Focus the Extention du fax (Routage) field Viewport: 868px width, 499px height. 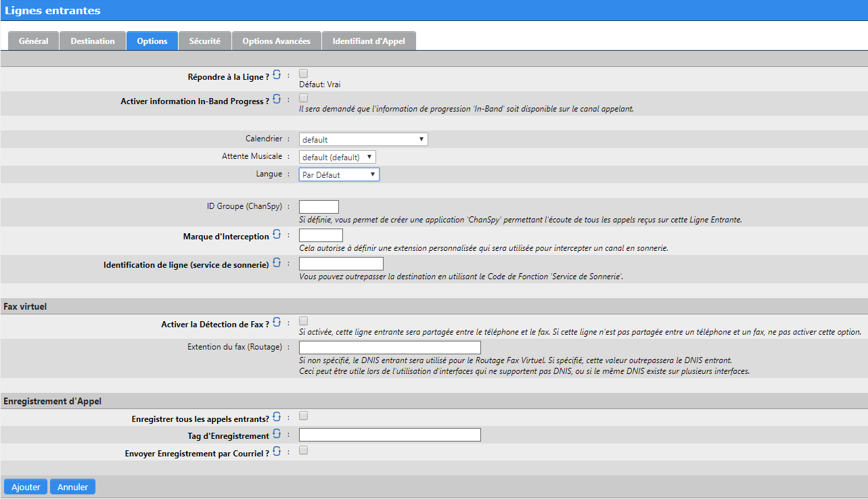(390, 348)
